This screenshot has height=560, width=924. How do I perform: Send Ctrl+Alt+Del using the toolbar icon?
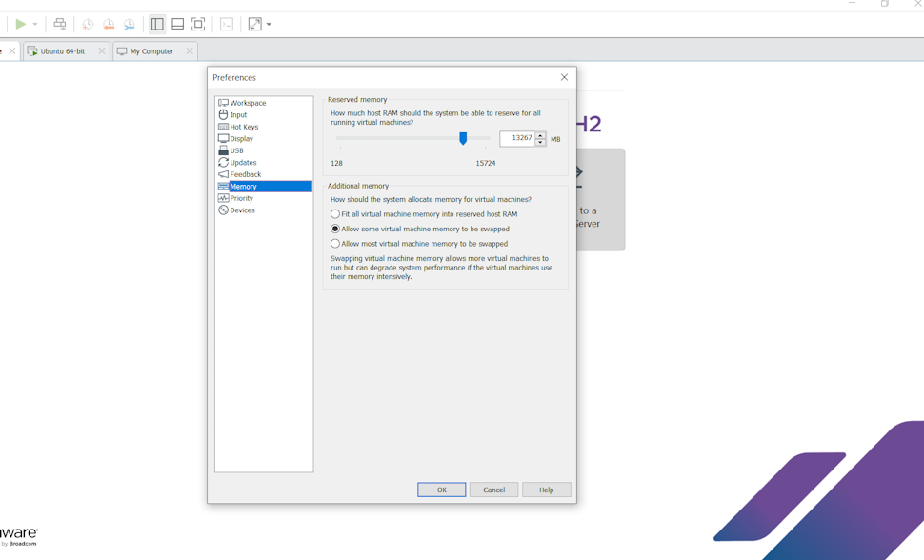pyautogui.click(x=59, y=24)
